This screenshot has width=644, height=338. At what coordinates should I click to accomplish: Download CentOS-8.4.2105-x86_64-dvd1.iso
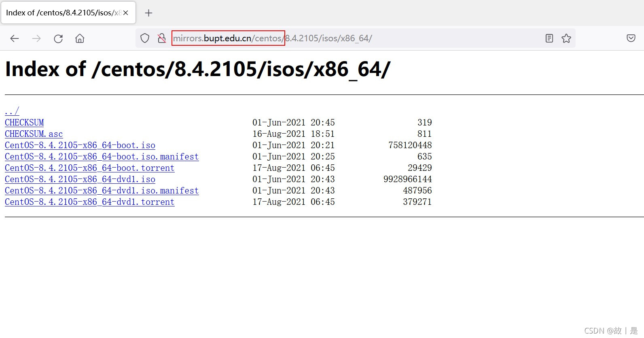[x=80, y=179]
